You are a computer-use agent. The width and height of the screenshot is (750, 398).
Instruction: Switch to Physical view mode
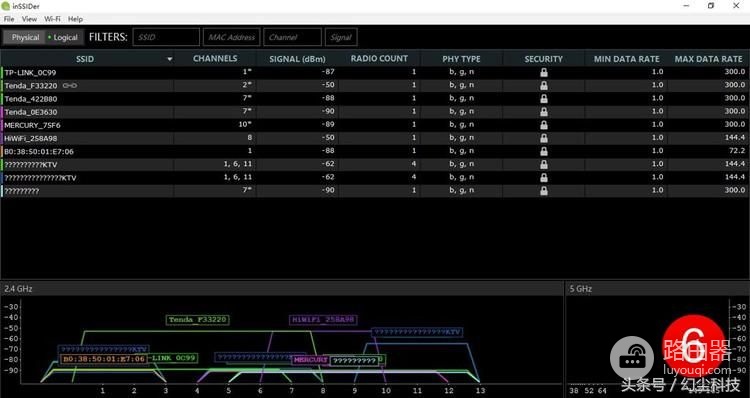coord(25,37)
